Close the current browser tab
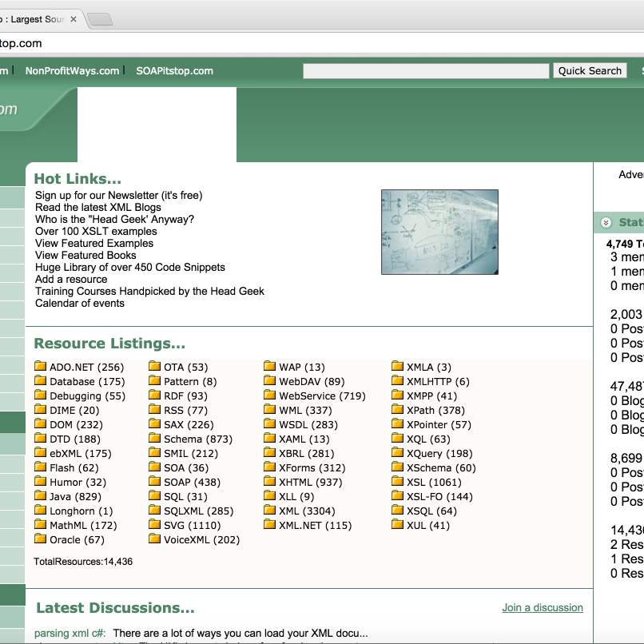This screenshot has height=644, width=644. [x=74, y=19]
